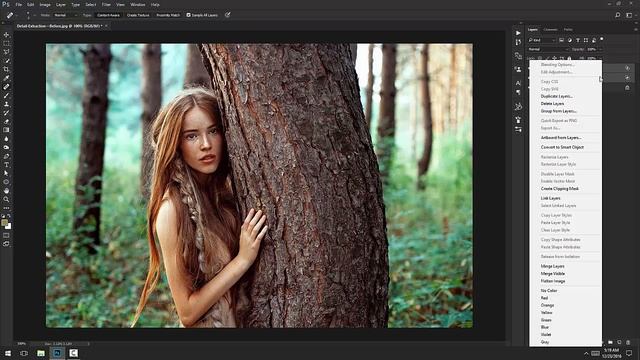Select the Eraser tool

6,121
